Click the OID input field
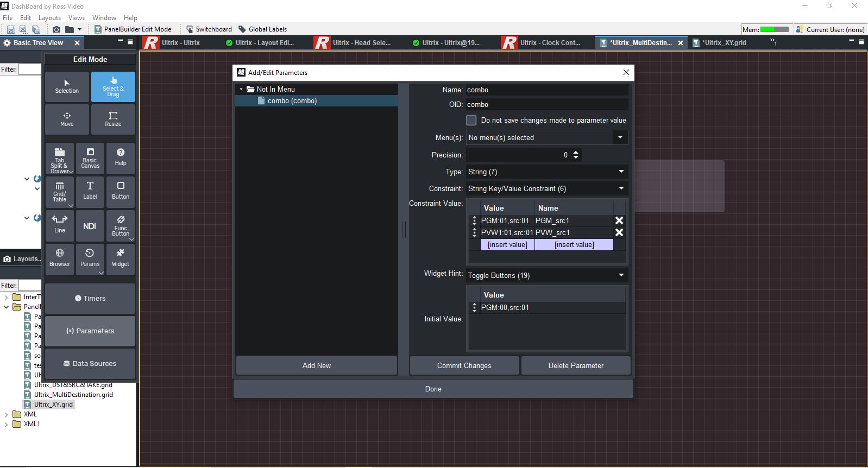868x468 pixels. pos(547,104)
